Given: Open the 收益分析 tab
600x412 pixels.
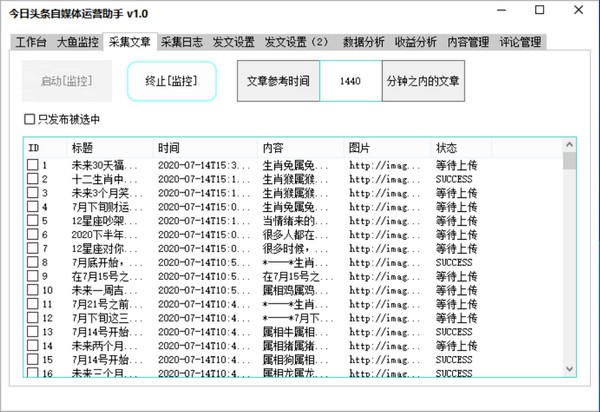Looking at the screenshot, I should pyautogui.click(x=415, y=42).
